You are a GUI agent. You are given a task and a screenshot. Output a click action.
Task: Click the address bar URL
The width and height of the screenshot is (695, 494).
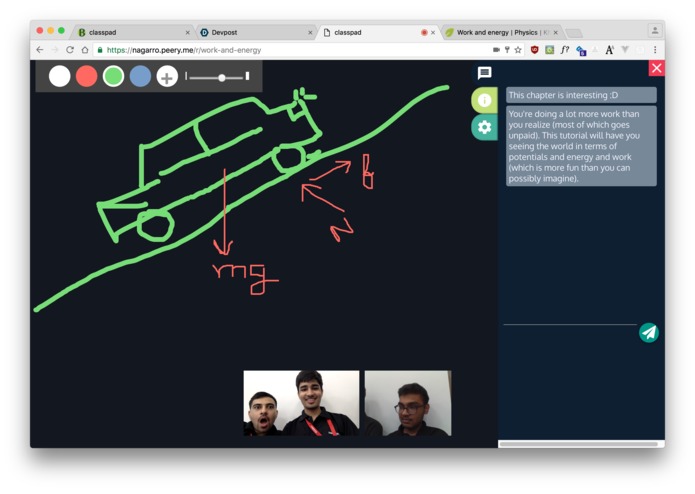click(184, 50)
